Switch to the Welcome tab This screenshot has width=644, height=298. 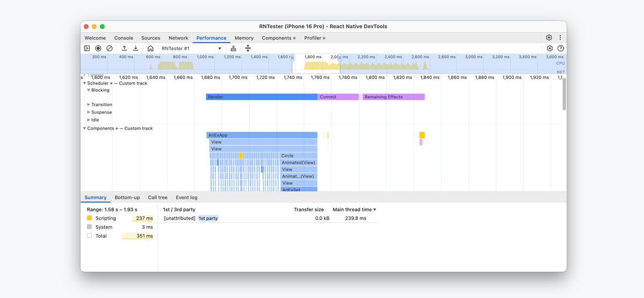click(x=95, y=38)
